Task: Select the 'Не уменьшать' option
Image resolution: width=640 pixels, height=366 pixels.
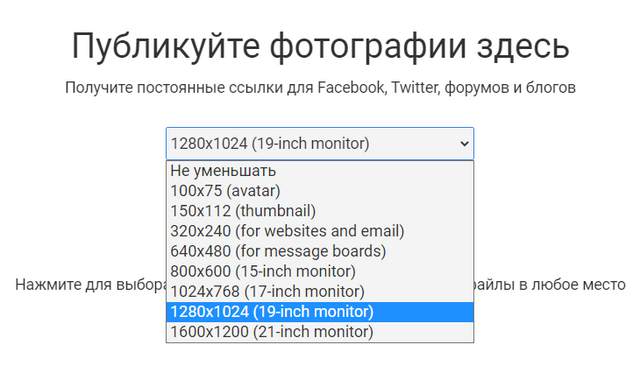Action: point(320,171)
